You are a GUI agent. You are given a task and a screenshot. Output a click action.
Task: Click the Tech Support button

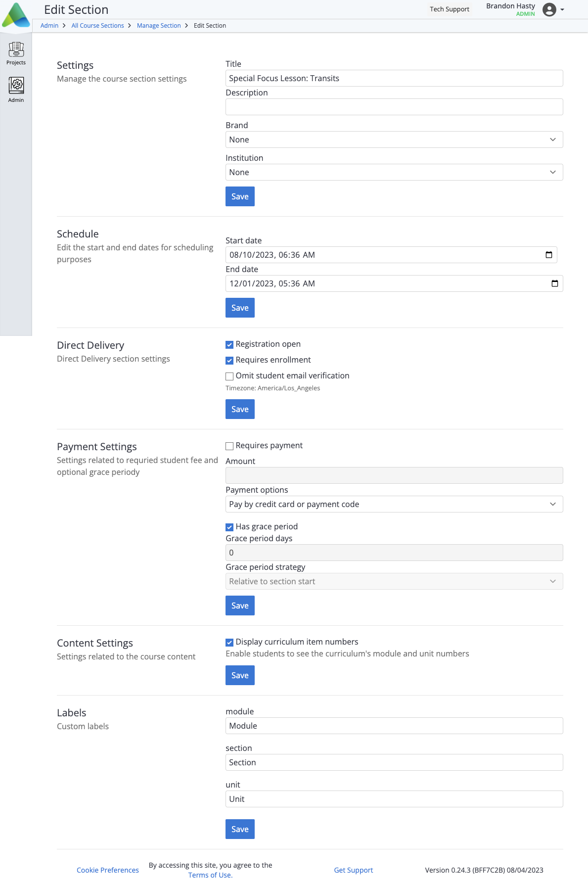450,9
